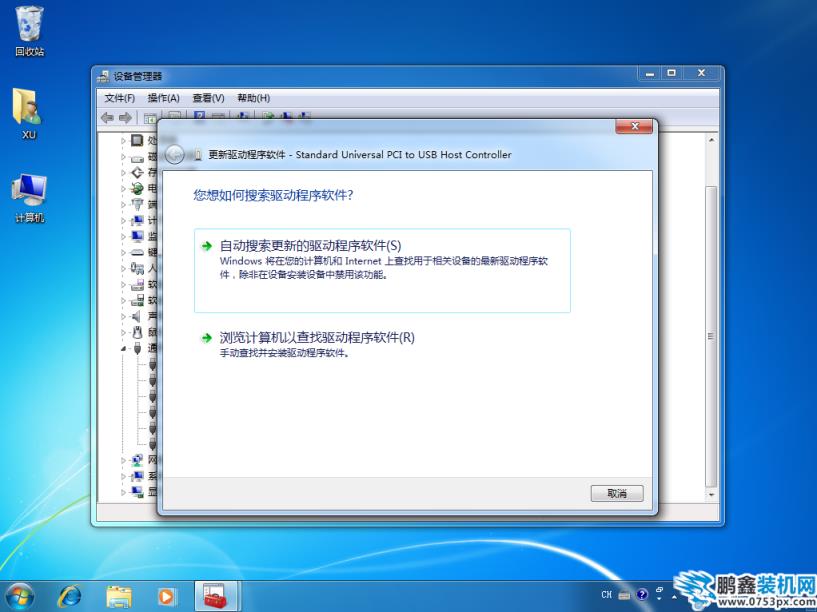Click the Forward arrow in Device Manager toolbar
817x612 pixels.
click(125, 118)
